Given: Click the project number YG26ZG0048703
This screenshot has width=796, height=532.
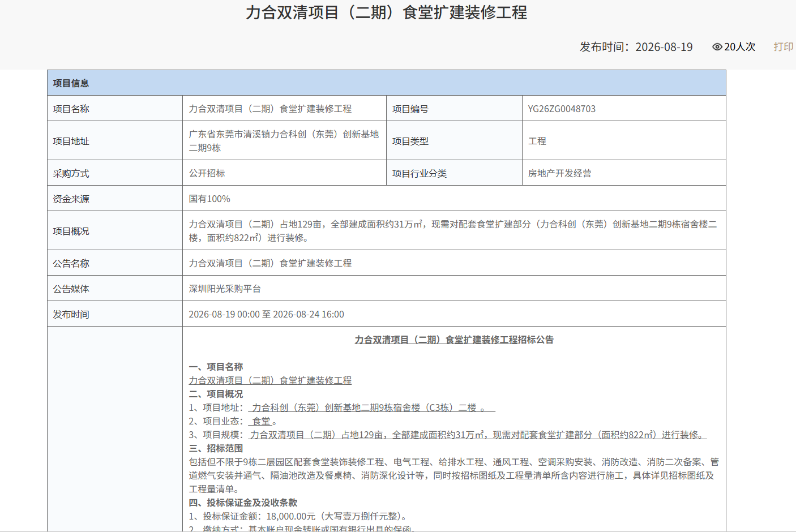Looking at the screenshot, I should pyautogui.click(x=562, y=109).
